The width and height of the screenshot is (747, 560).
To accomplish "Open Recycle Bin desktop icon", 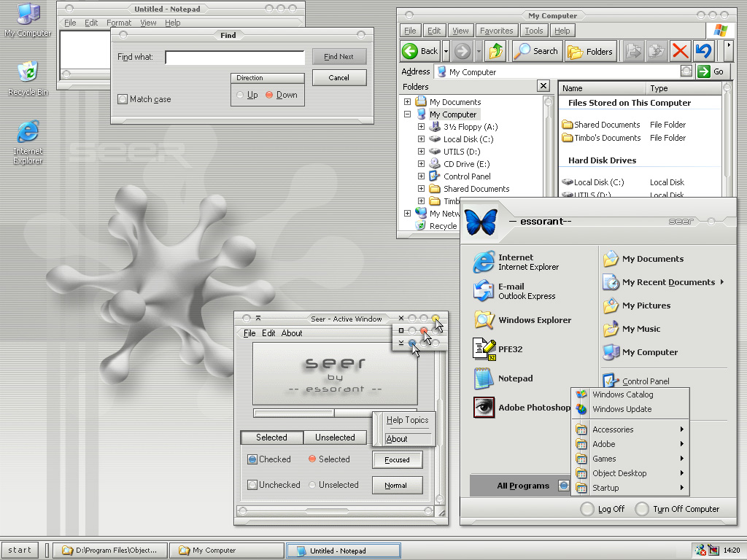I will 28,79.
